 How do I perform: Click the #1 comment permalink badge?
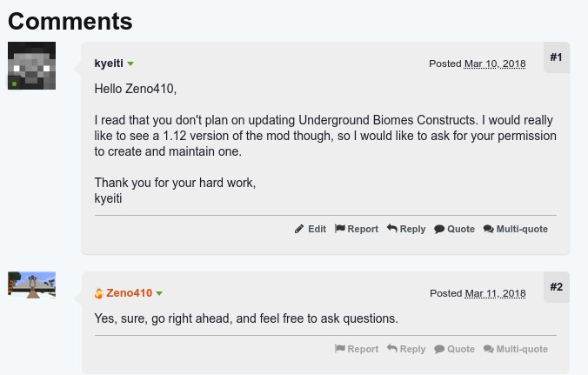[557, 57]
